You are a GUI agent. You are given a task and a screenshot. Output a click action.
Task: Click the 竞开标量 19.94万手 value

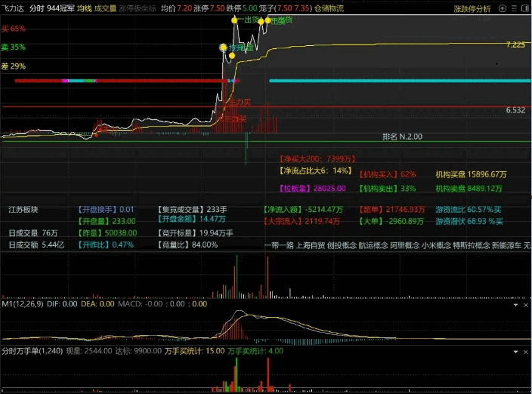[195, 232]
